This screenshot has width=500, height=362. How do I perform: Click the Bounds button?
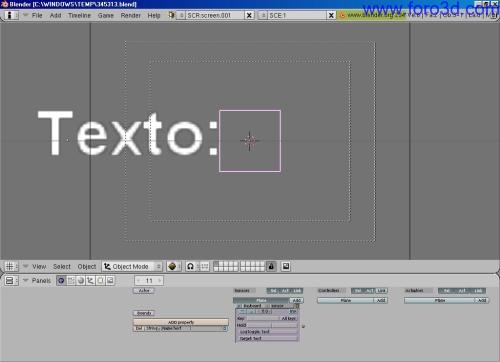coord(144,313)
